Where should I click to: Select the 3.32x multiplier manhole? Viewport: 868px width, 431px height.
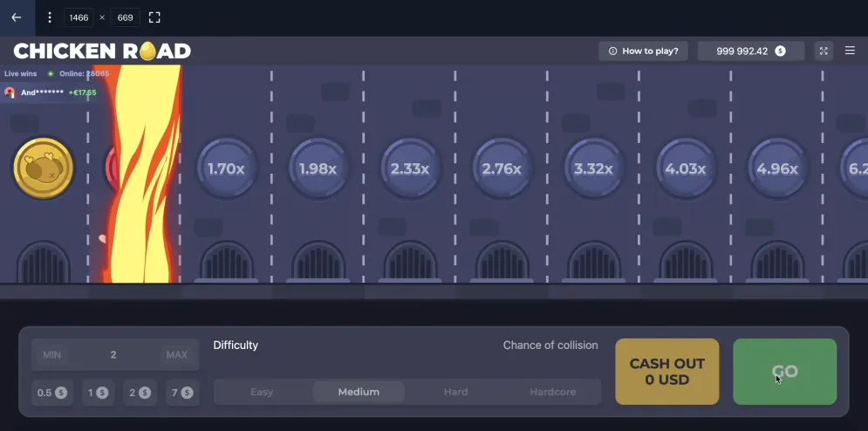(593, 168)
